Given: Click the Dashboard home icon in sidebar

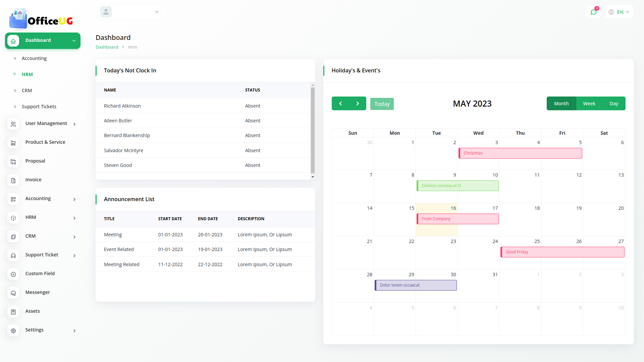Looking at the screenshot, I should click(x=13, y=41).
